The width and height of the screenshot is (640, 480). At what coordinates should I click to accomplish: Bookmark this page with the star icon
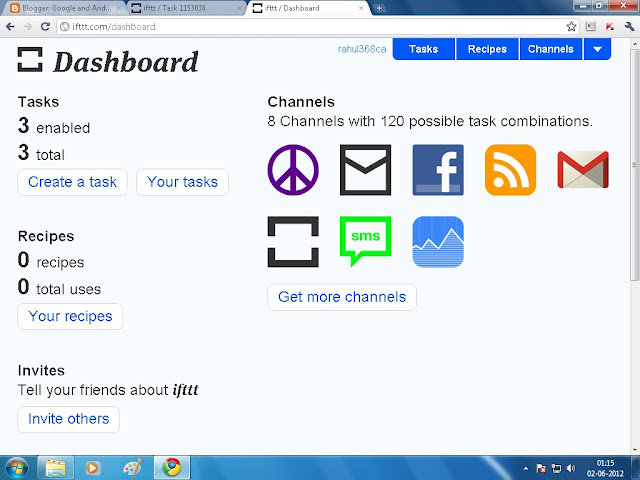pos(571,27)
